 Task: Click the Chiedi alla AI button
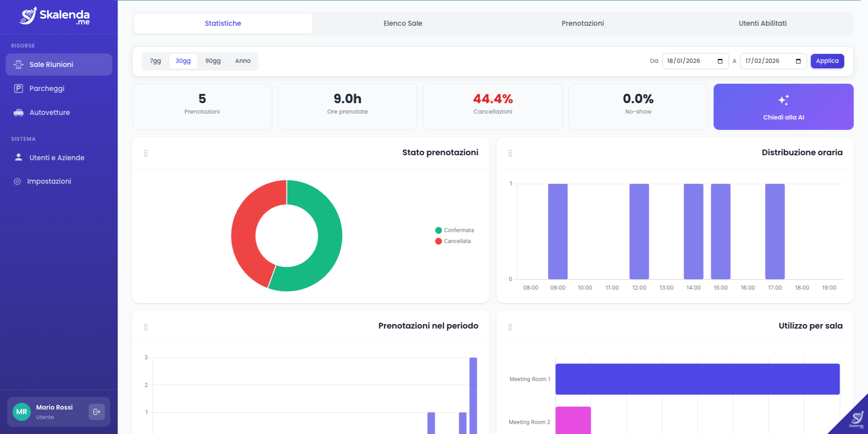point(783,107)
